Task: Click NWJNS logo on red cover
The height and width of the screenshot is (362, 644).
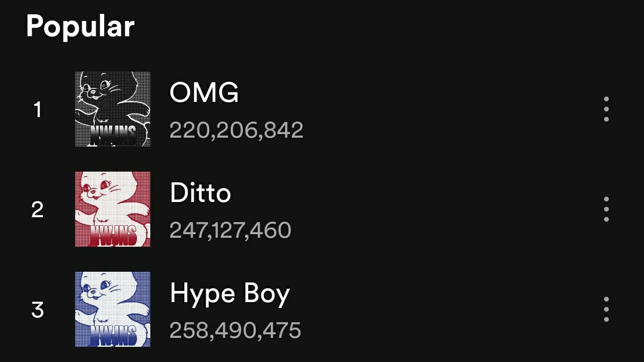Action: [x=114, y=236]
